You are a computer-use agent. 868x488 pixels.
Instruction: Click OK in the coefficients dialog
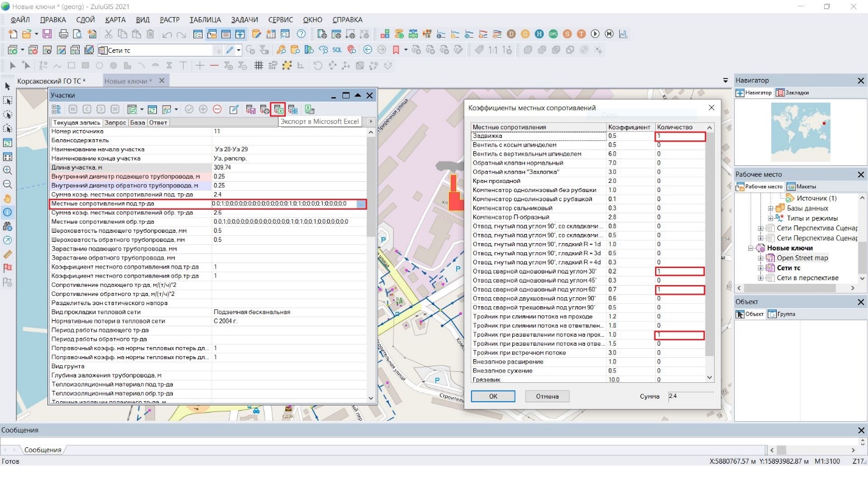[x=493, y=396]
